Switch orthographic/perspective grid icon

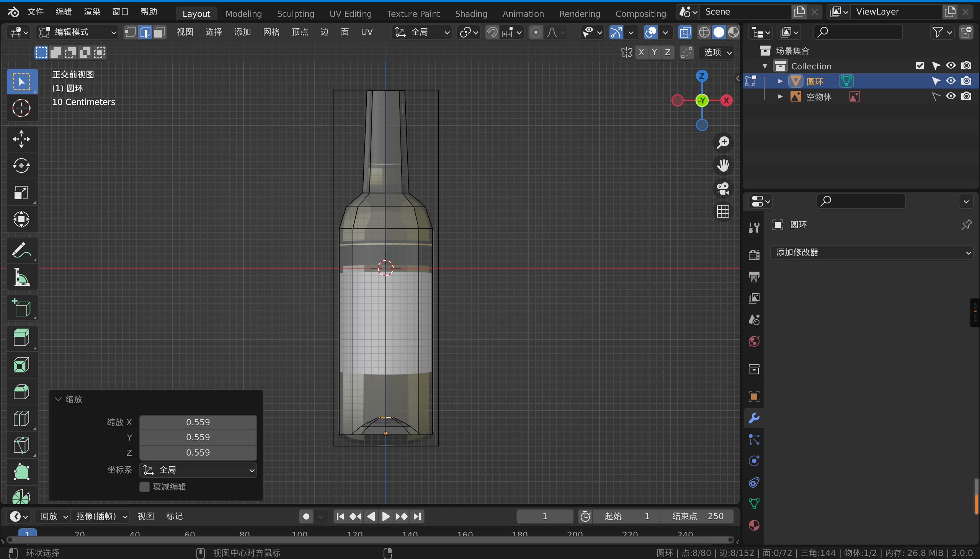pos(723,211)
